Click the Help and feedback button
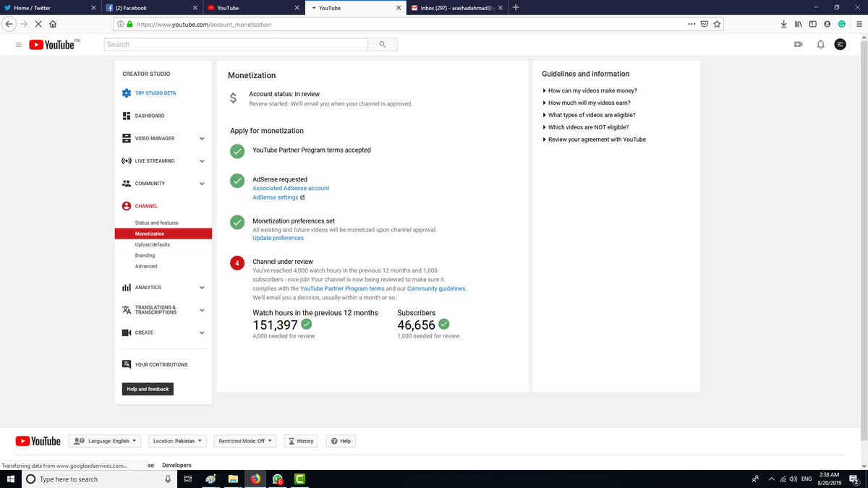Image resolution: width=868 pixels, height=488 pixels. (x=148, y=389)
